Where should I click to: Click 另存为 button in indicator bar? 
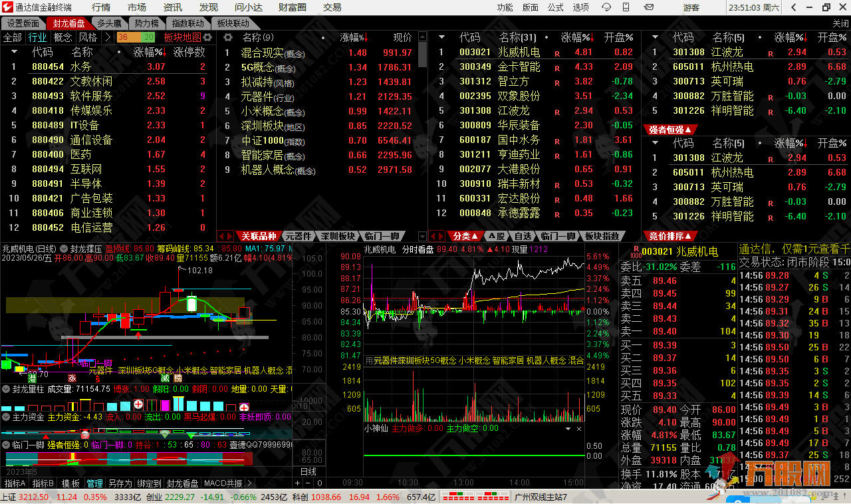pos(120,483)
